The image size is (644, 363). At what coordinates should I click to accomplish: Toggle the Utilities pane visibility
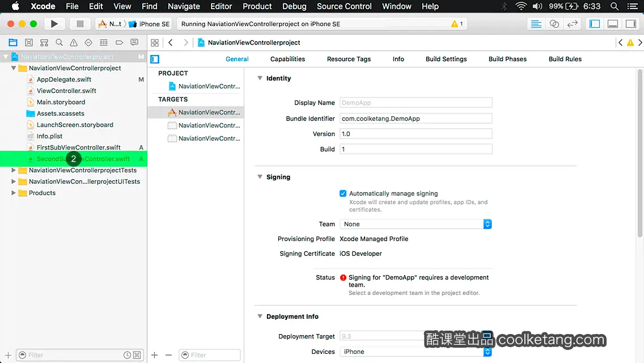click(x=631, y=24)
